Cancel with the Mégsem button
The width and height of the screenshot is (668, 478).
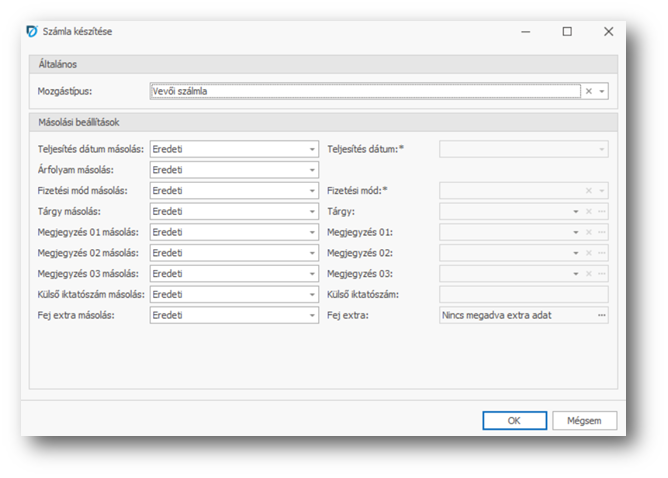pyautogui.click(x=584, y=420)
